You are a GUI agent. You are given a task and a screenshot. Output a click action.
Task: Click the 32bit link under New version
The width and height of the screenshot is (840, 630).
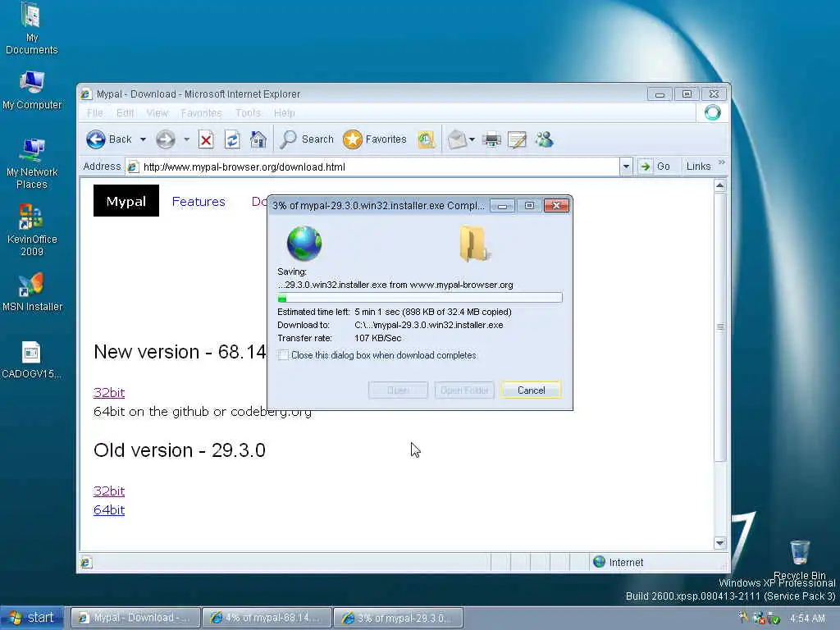click(109, 392)
